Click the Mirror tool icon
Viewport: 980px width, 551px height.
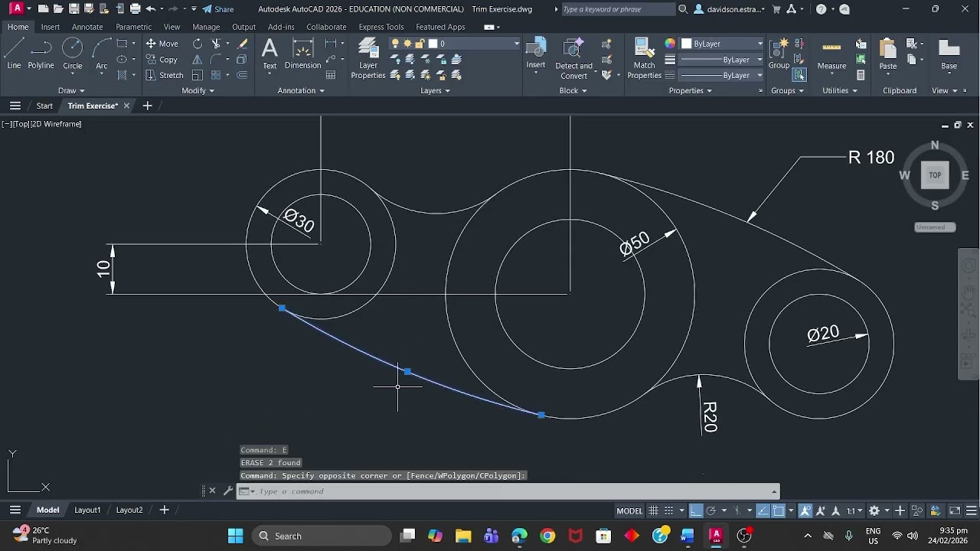pyautogui.click(x=198, y=60)
